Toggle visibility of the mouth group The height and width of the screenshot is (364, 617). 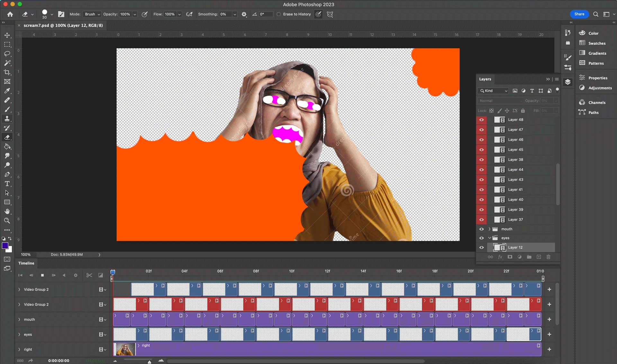[x=481, y=229]
